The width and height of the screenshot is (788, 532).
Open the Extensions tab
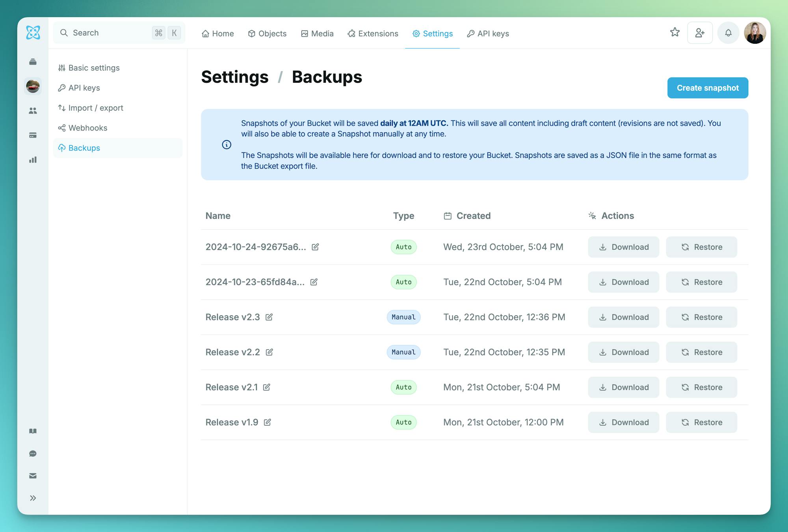[373, 33]
